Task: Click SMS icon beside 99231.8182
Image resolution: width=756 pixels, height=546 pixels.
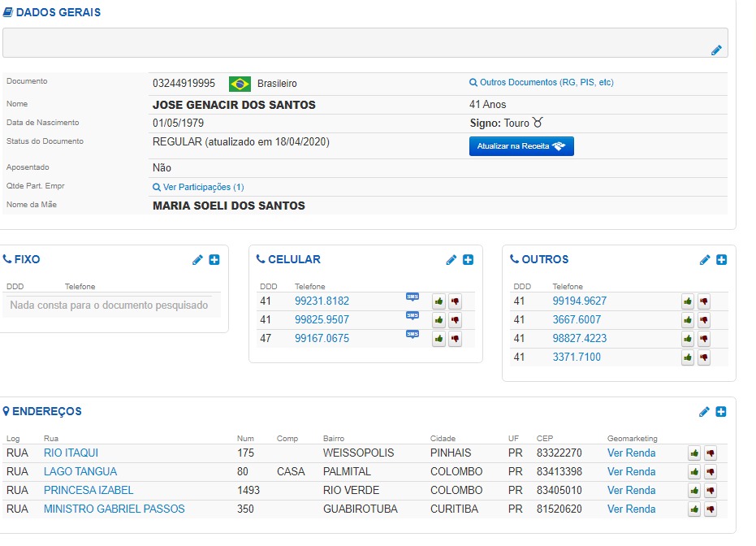Action: point(413,297)
